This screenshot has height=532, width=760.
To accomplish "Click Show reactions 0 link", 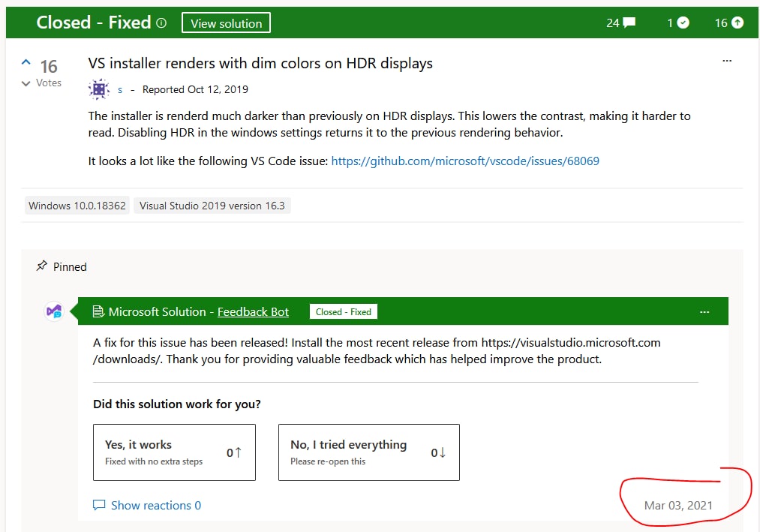I will [x=155, y=505].
